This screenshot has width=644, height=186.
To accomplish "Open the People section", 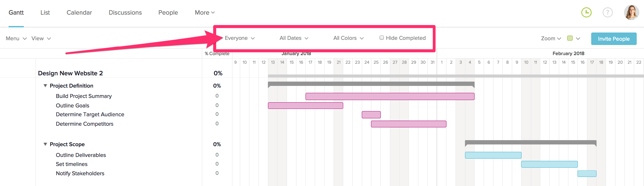I will tap(168, 12).
